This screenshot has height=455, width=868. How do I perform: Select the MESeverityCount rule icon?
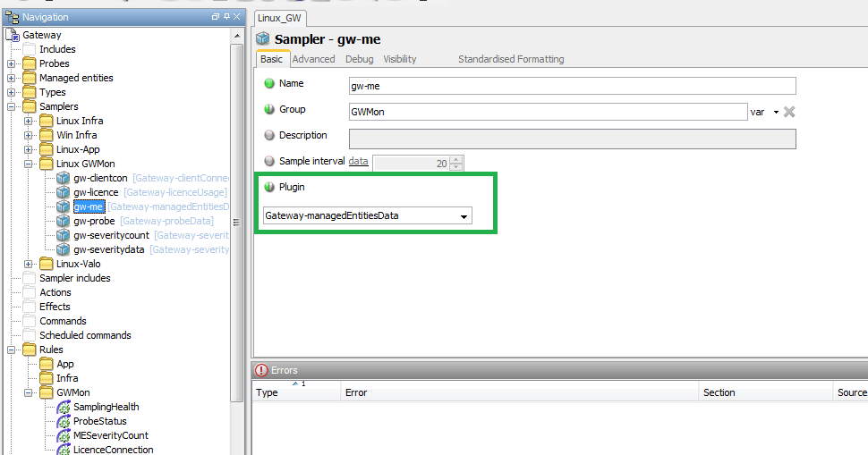(x=64, y=435)
